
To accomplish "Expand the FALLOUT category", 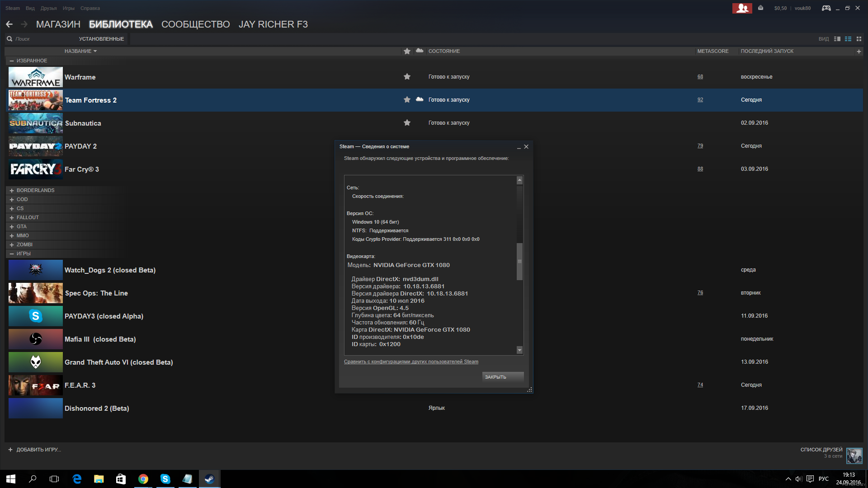I will click(12, 218).
